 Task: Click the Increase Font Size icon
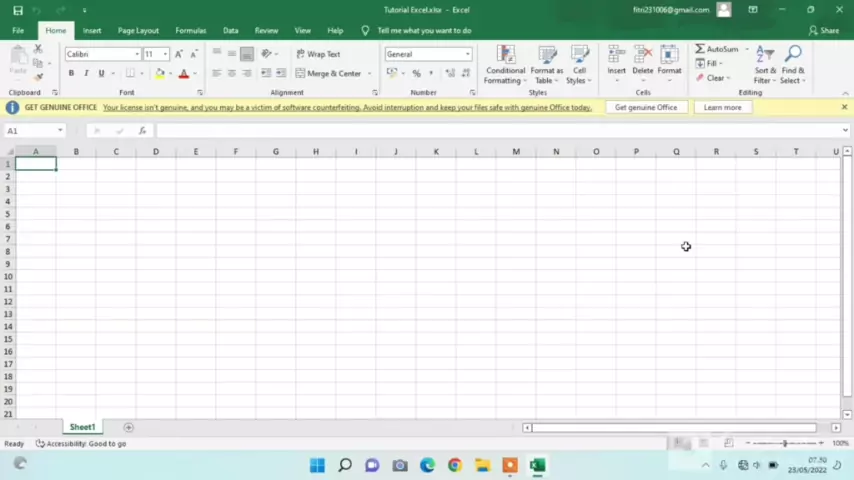179,54
